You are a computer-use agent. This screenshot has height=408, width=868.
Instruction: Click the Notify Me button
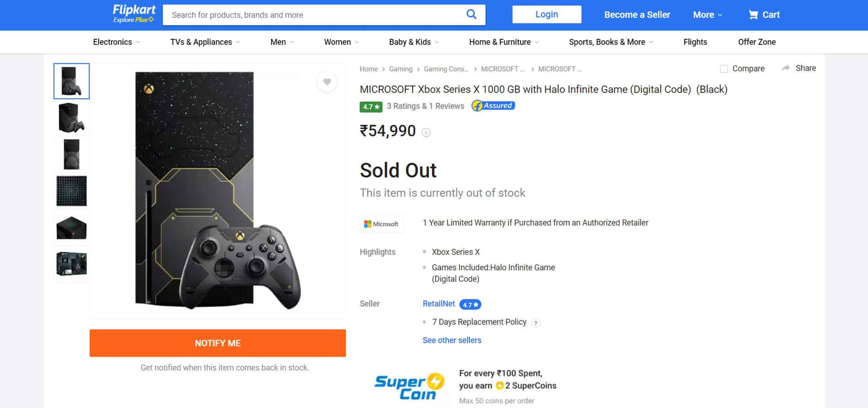coord(217,343)
